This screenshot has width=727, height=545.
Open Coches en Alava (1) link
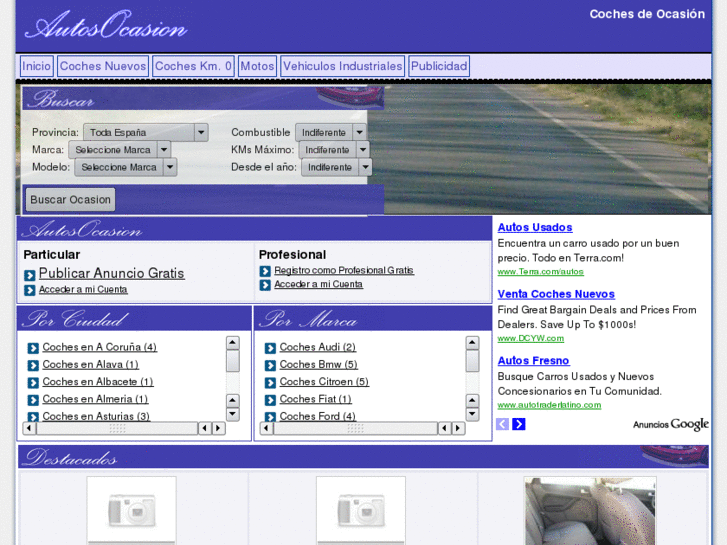[90, 365]
